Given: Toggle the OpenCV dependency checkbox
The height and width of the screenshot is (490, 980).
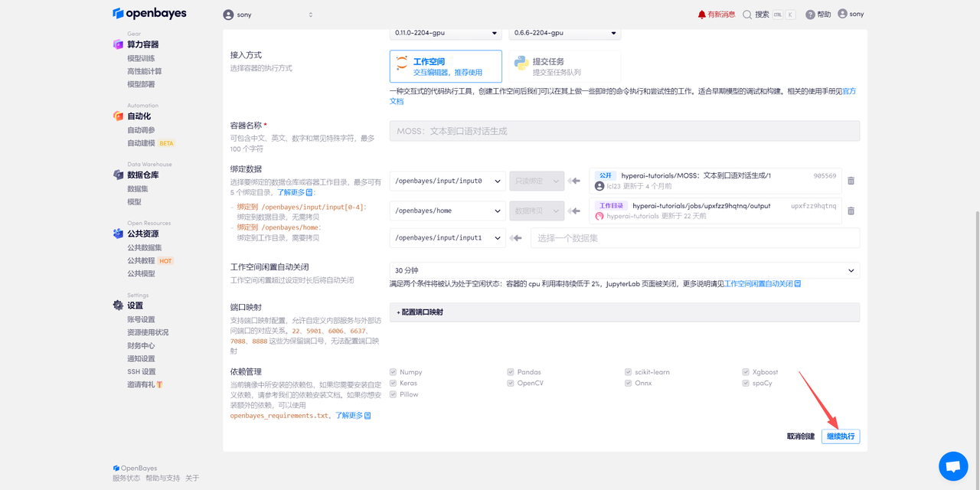Looking at the screenshot, I should point(511,383).
